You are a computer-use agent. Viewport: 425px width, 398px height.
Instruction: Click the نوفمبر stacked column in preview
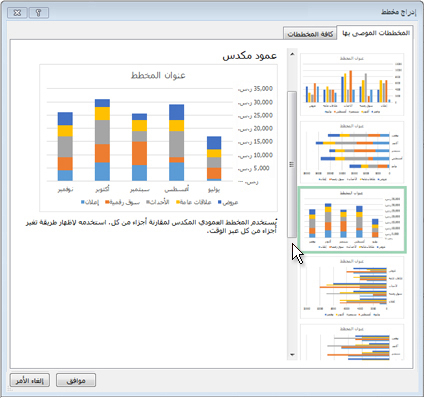point(65,146)
